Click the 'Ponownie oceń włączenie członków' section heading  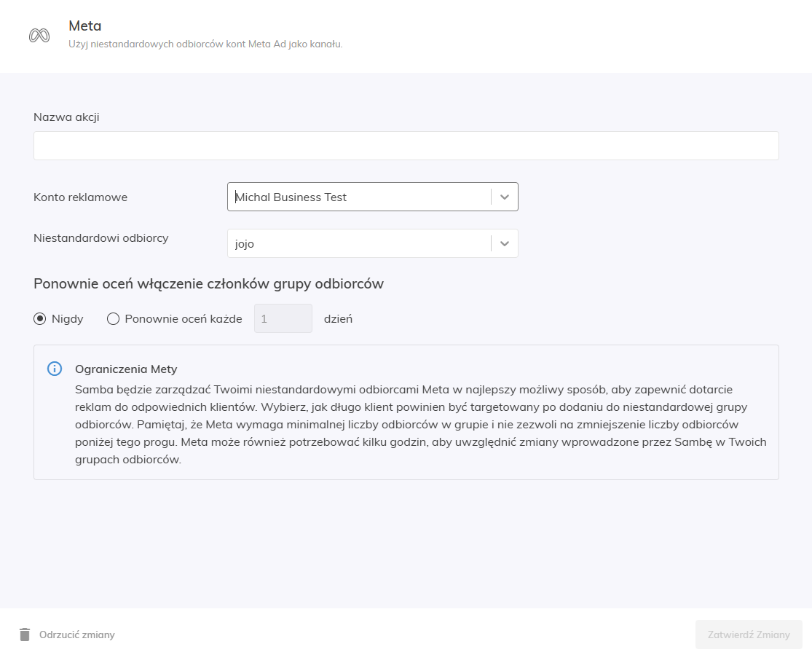[208, 283]
